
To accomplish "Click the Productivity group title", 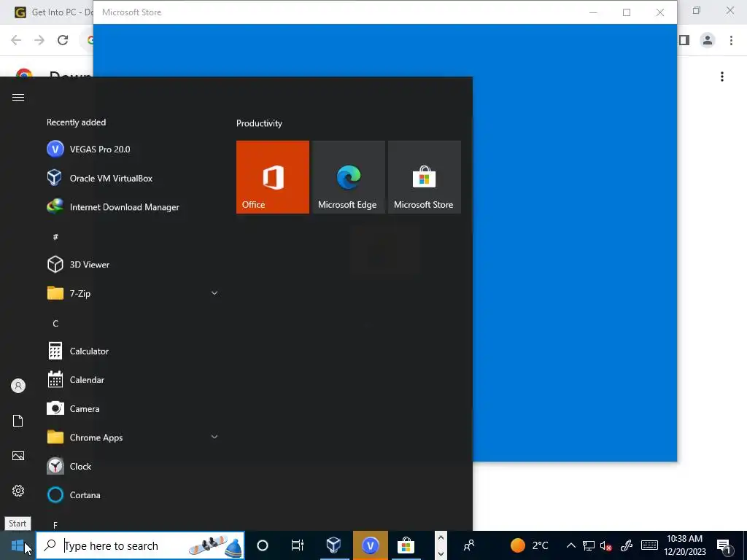I will coord(259,123).
